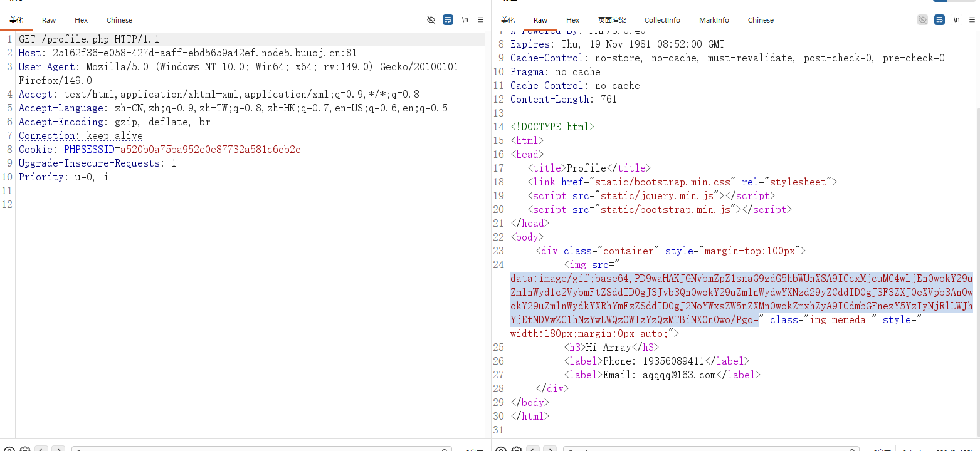Toggle line wrap icon in request panel
This screenshot has height=451, width=980.
pos(448,20)
